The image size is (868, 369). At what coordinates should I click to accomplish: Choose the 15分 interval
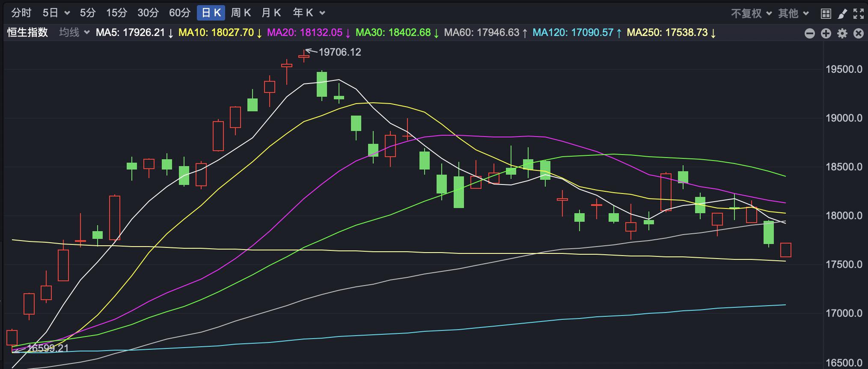click(x=116, y=13)
